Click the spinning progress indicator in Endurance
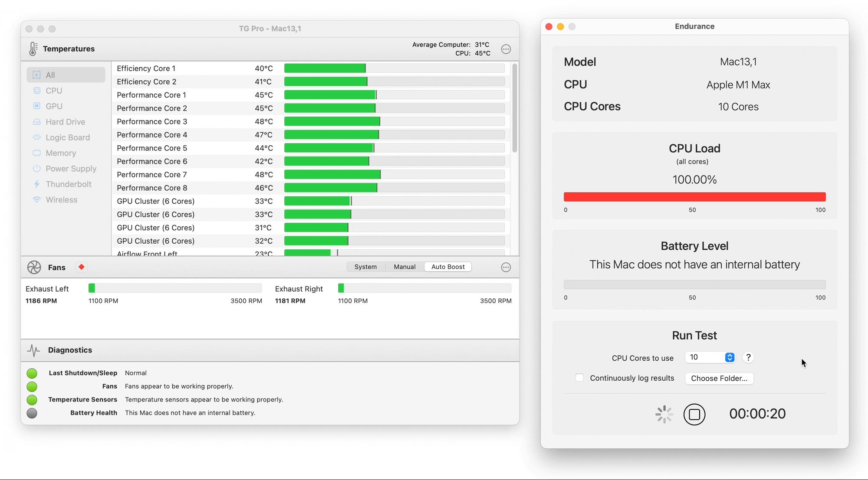Screen dimensions: 868x480 (x=664, y=414)
